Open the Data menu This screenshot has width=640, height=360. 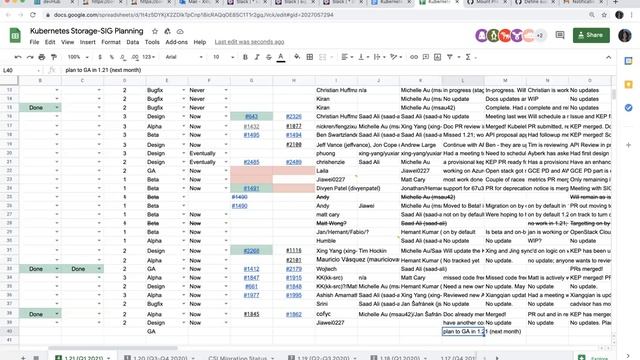[132, 42]
